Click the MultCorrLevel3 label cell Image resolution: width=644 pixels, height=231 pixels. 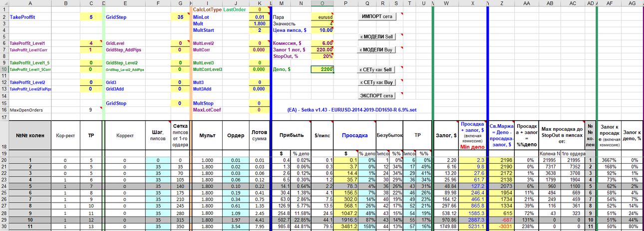point(207,69)
